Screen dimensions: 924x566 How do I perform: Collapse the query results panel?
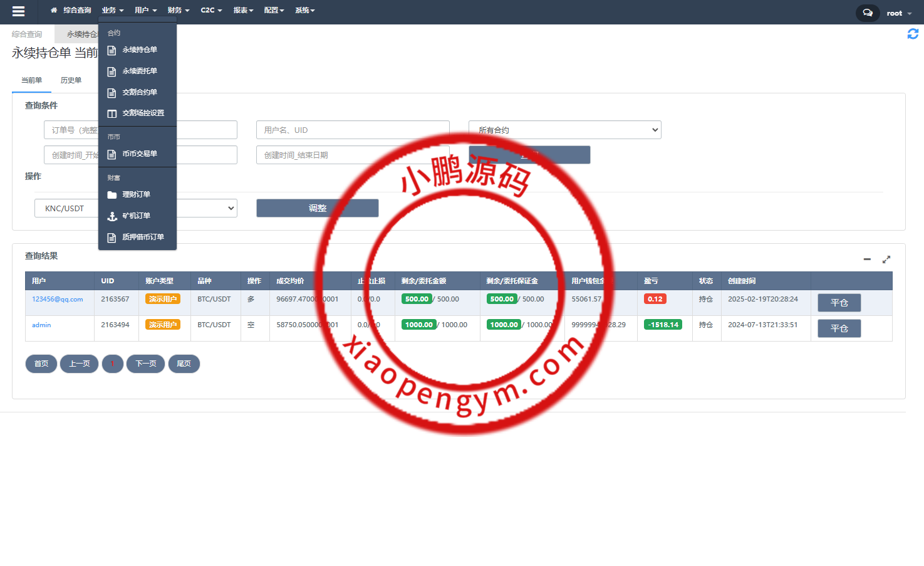click(867, 259)
